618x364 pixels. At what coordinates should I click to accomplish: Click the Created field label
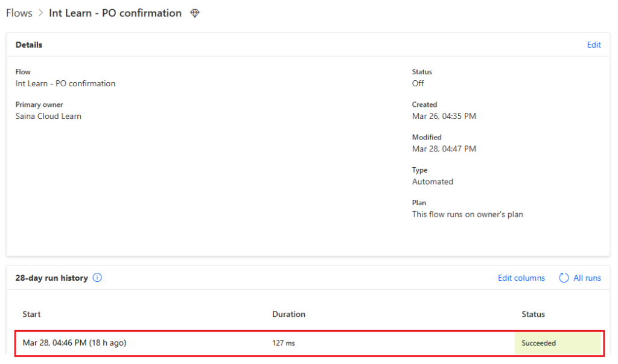(x=424, y=104)
